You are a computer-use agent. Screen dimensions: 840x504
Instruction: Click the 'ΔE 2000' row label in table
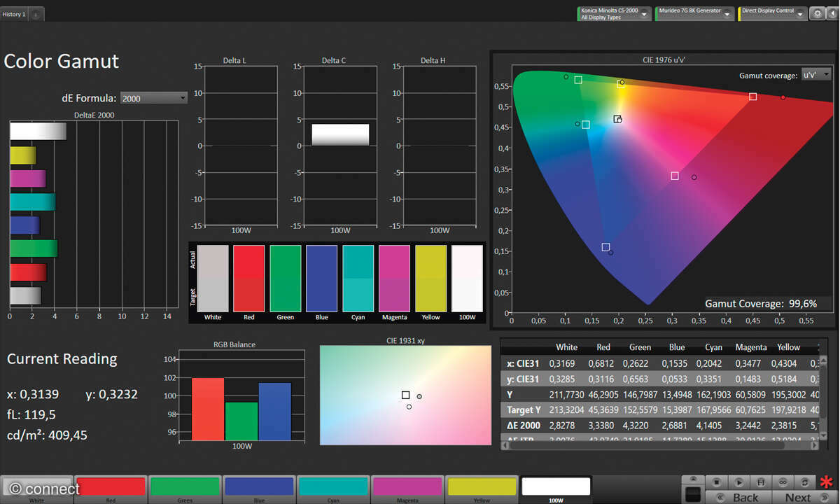(x=524, y=426)
